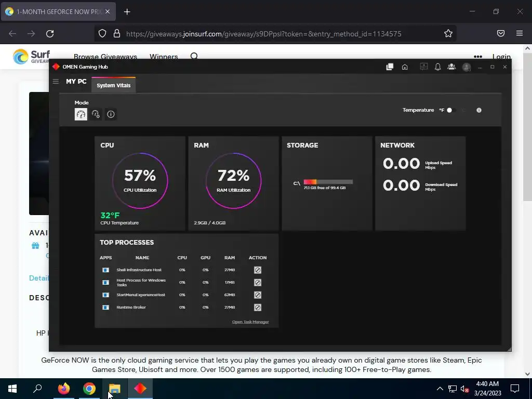The height and width of the screenshot is (399, 532).
Task: Click the Mode info icon
Action: coord(111,114)
